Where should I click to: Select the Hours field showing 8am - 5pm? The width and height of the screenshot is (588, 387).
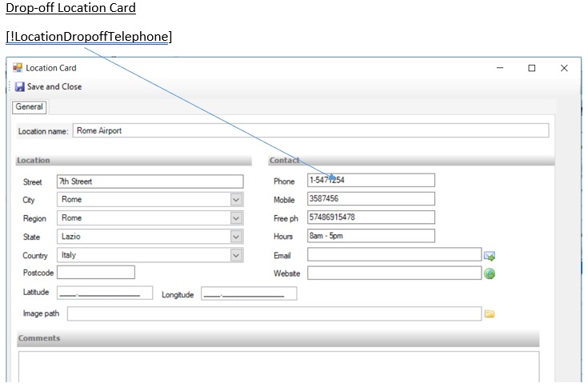(x=370, y=236)
